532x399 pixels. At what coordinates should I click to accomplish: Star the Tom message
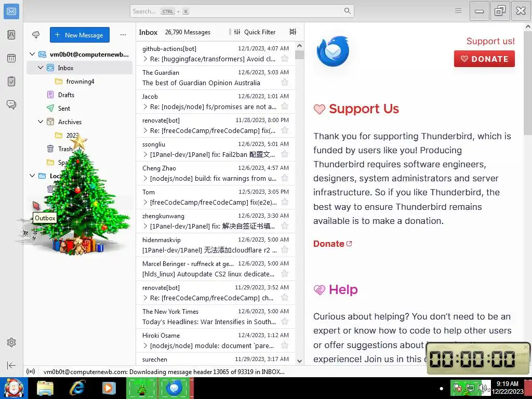pos(285,202)
